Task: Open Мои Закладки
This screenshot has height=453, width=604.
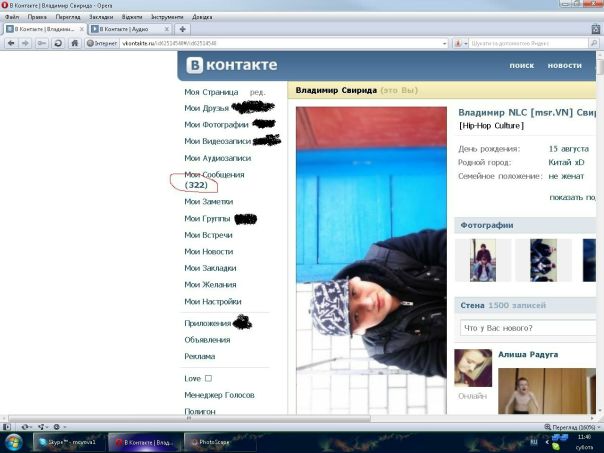Action: click(x=210, y=268)
